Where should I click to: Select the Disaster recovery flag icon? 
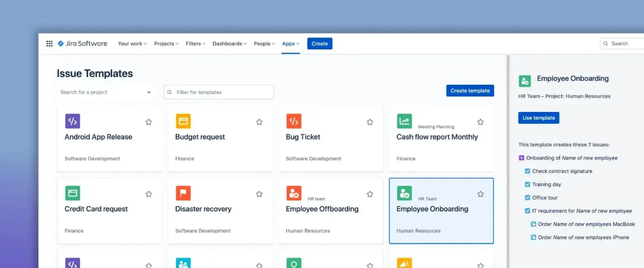(x=183, y=193)
